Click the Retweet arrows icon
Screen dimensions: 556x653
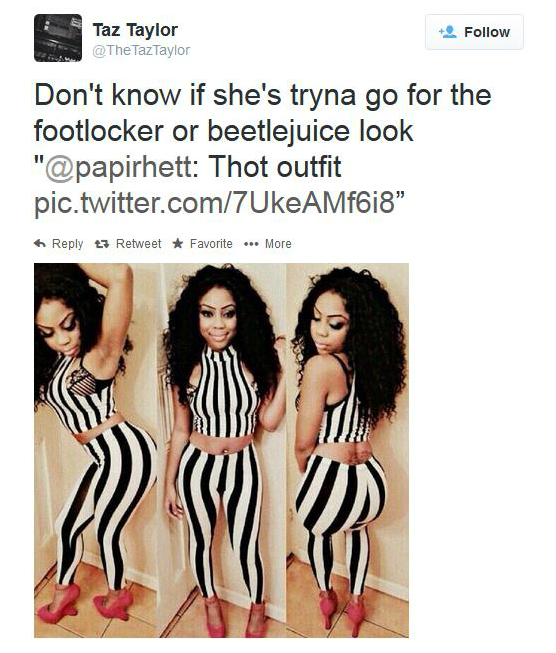point(102,244)
